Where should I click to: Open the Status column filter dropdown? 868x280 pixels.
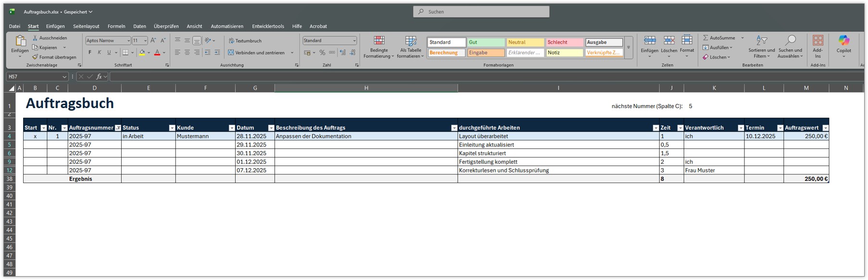point(172,128)
